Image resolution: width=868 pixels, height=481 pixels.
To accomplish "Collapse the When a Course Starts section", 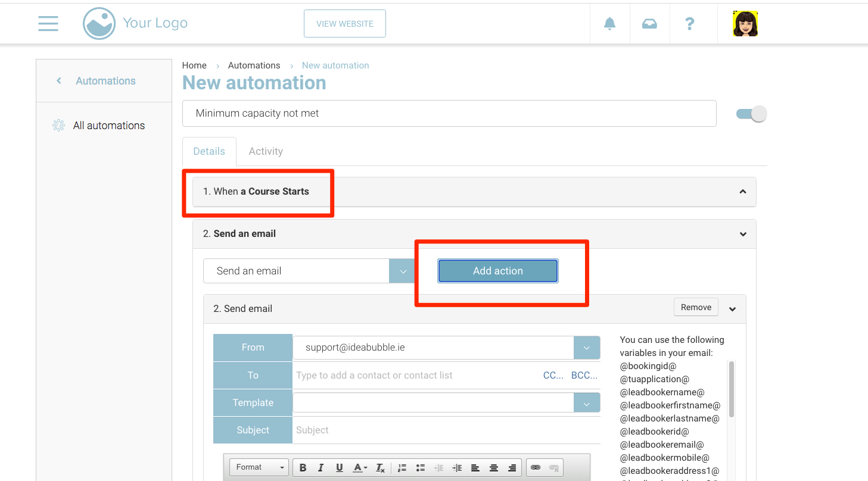I will click(x=742, y=192).
